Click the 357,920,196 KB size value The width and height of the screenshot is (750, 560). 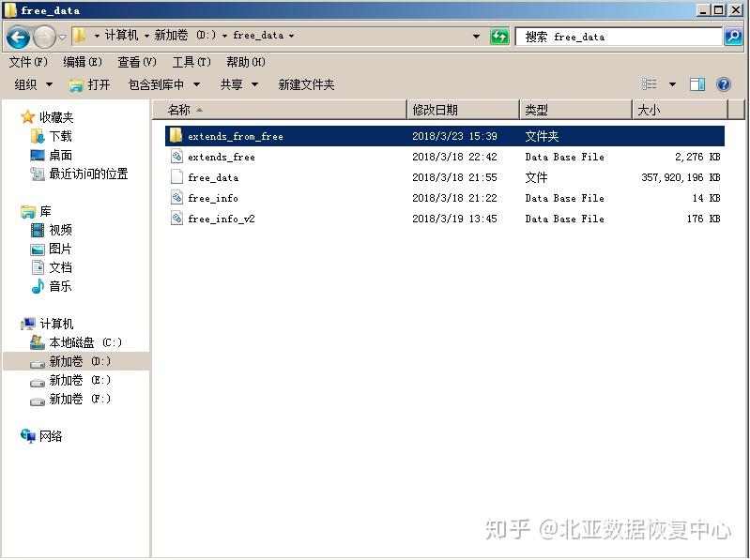point(681,177)
